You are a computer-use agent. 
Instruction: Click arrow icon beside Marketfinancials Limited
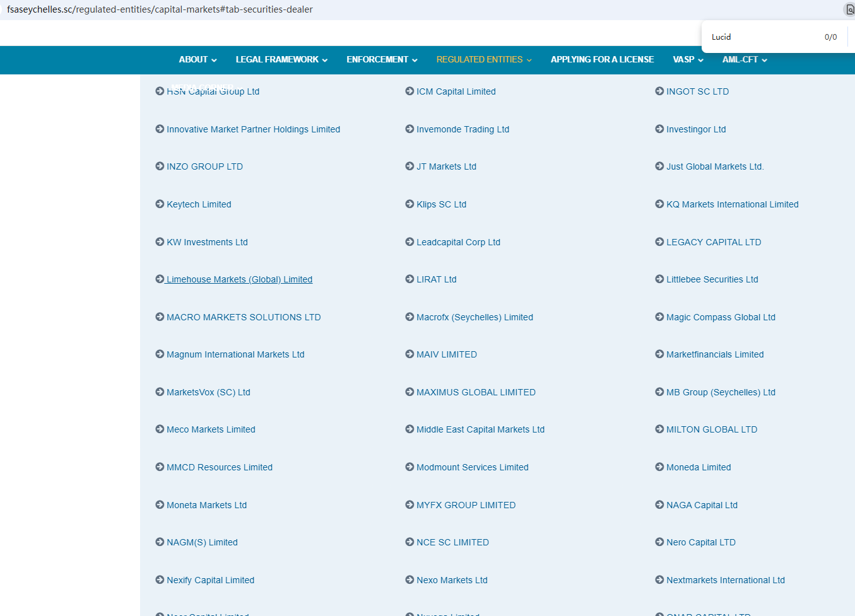pos(659,354)
